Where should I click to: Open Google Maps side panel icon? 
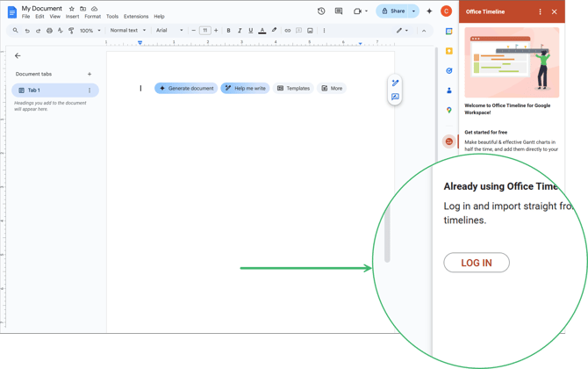448,110
